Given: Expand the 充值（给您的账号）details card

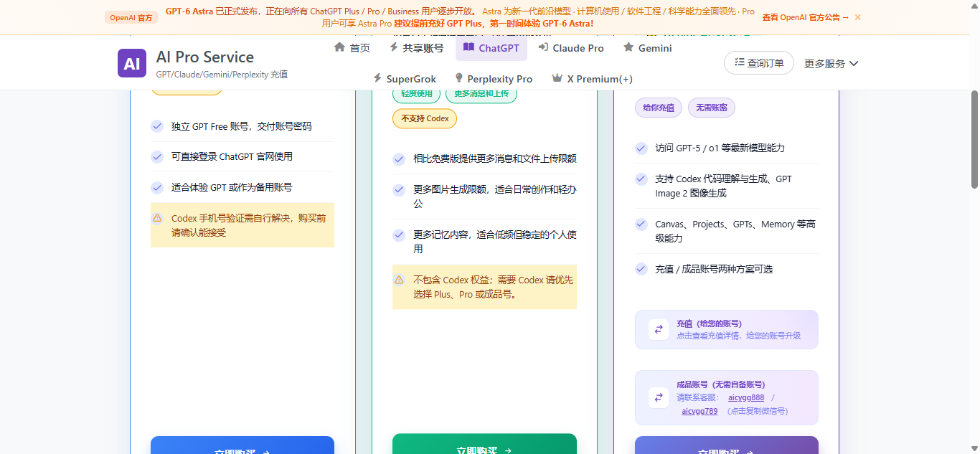Looking at the screenshot, I should point(726,329).
